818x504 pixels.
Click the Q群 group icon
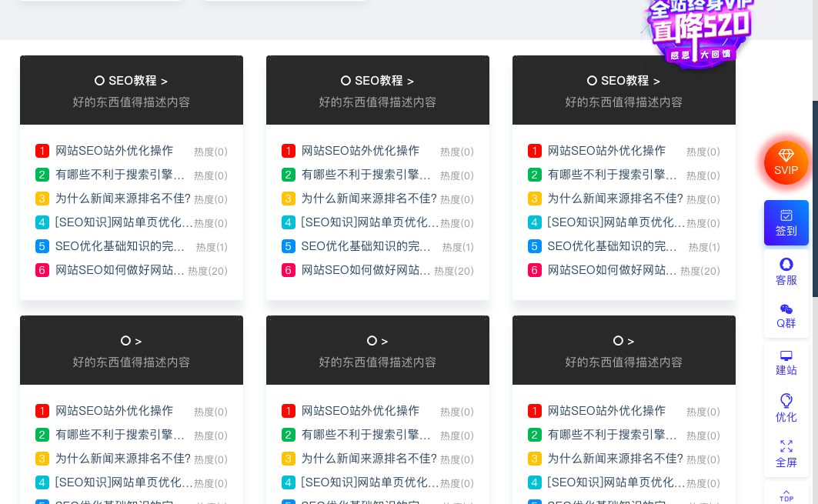(786, 315)
